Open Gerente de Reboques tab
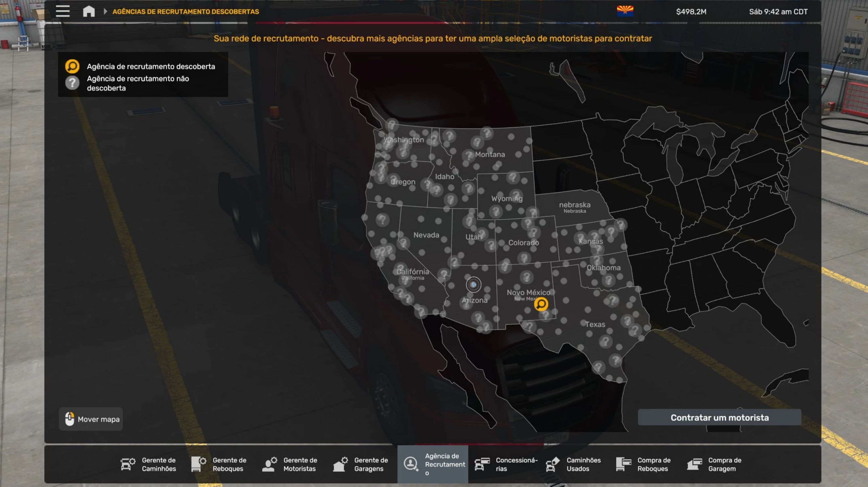The height and width of the screenshot is (487, 868). (x=219, y=464)
